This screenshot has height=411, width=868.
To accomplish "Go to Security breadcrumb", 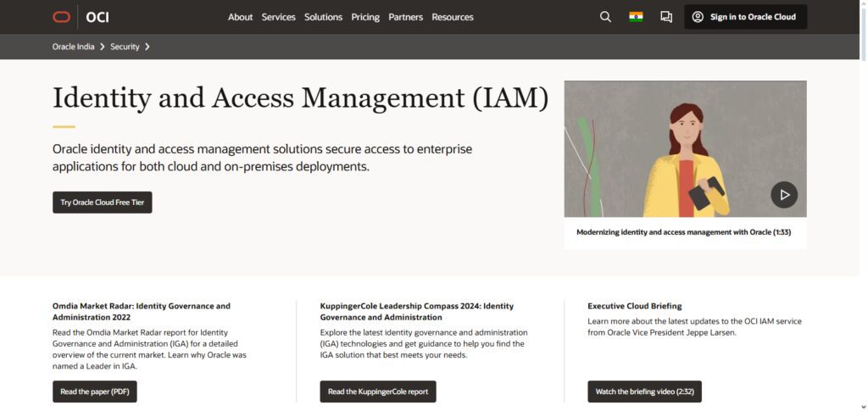I will coord(125,47).
